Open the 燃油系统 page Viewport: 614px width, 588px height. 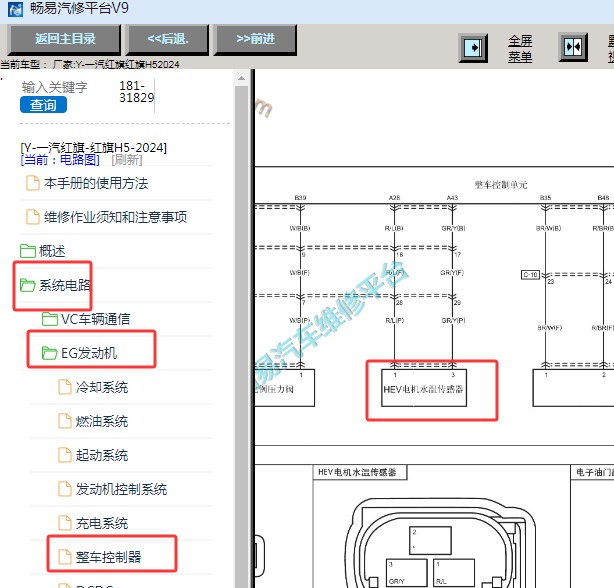click(x=102, y=421)
